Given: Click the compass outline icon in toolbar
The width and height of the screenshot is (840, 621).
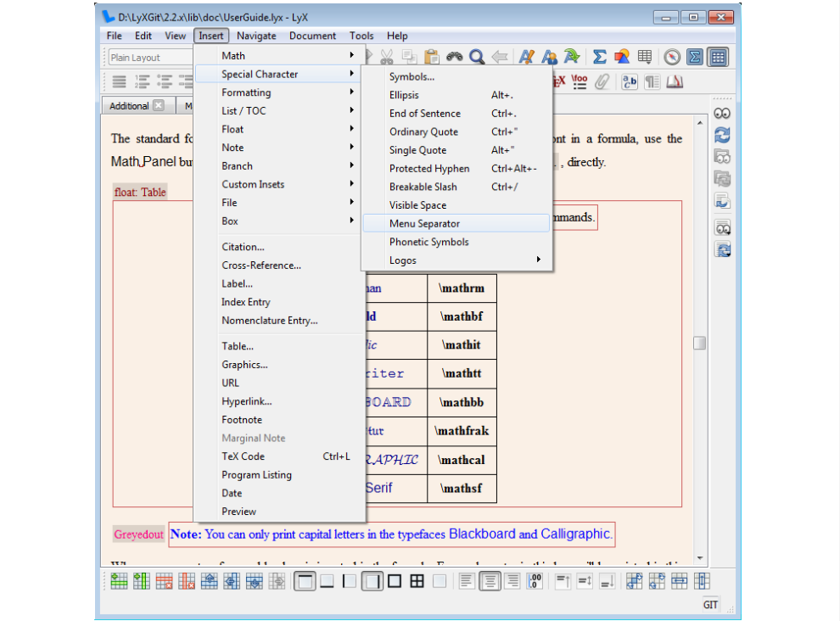Looking at the screenshot, I should [x=672, y=57].
